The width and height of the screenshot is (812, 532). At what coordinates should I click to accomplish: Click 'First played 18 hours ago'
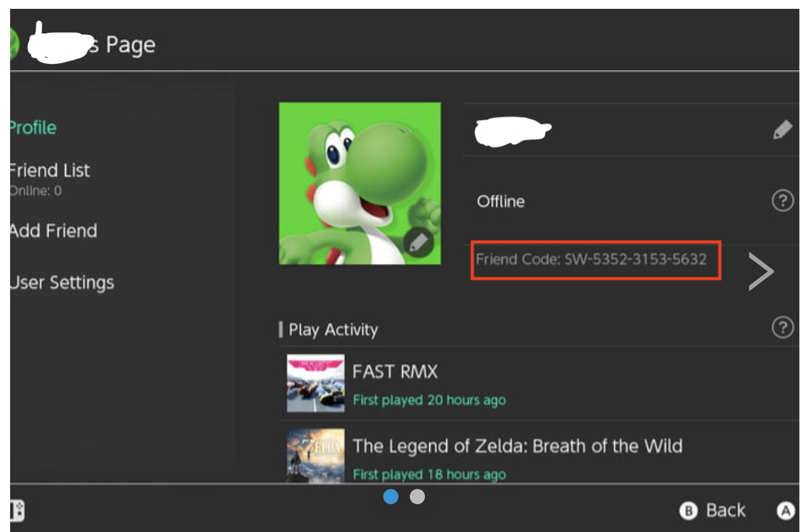(x=429, y=475)
